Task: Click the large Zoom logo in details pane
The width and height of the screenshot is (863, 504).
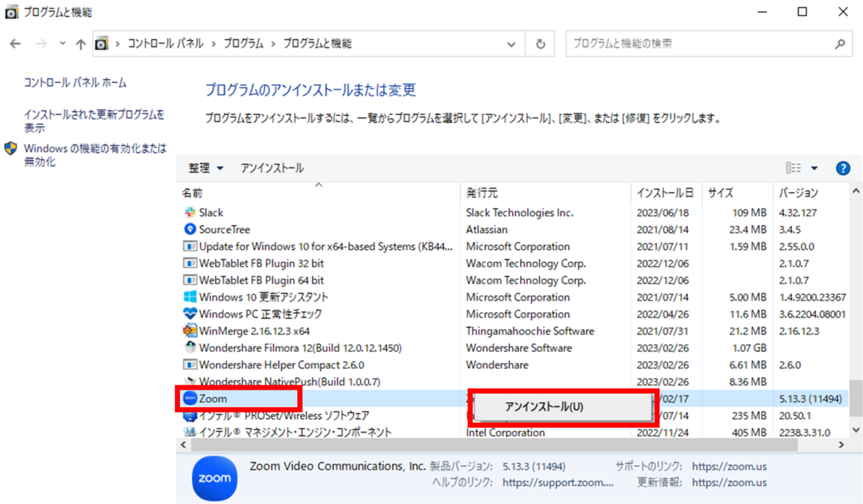Action: coord(214,478)
